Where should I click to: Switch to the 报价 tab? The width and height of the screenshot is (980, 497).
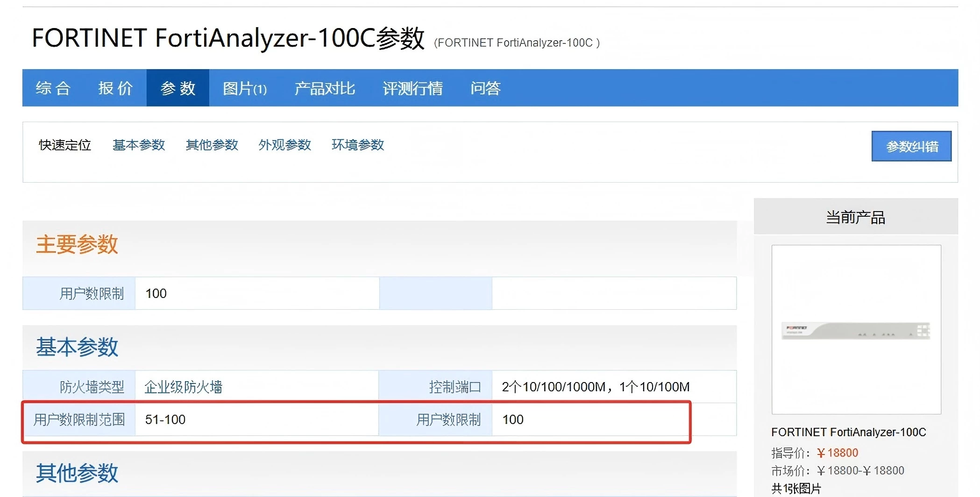115,88
